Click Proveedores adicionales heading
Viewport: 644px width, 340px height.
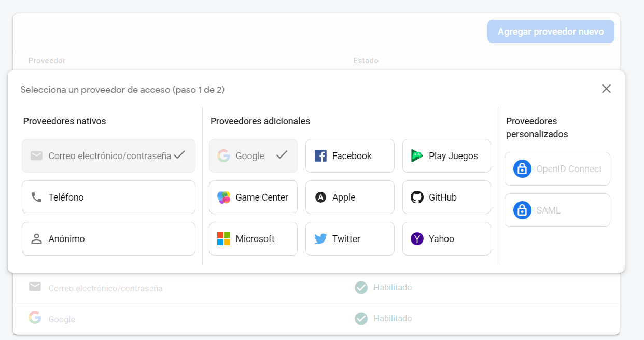coord(260,121)
